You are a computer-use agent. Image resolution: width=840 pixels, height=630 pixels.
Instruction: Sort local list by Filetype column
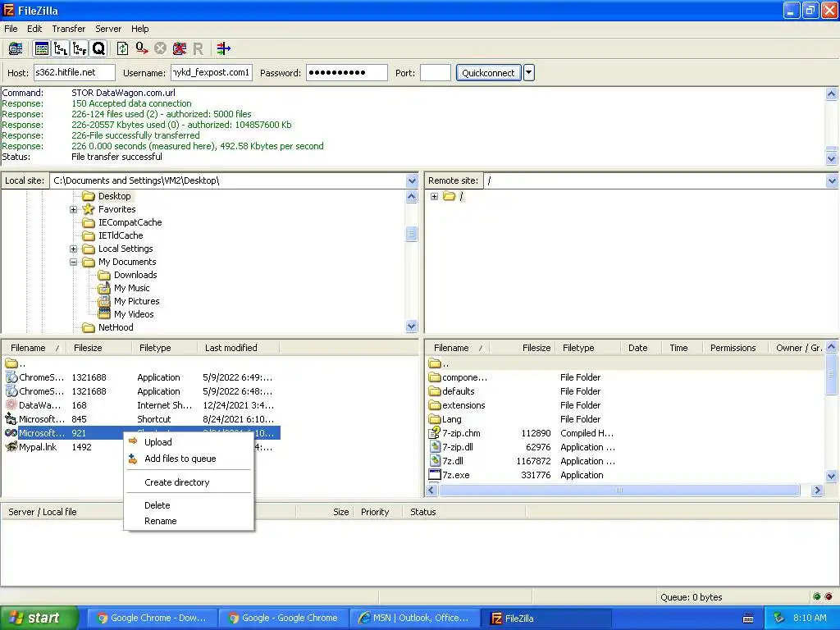(164, 348)
